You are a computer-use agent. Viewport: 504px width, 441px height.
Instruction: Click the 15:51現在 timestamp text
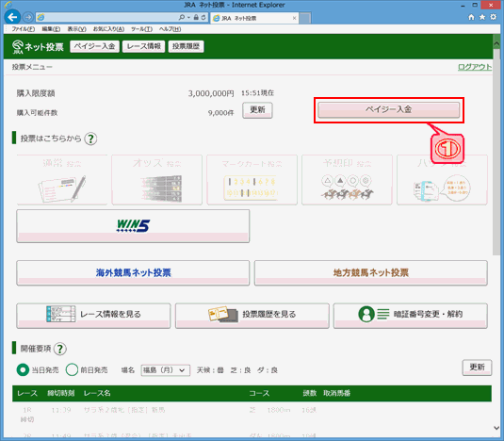pos(257,93)
